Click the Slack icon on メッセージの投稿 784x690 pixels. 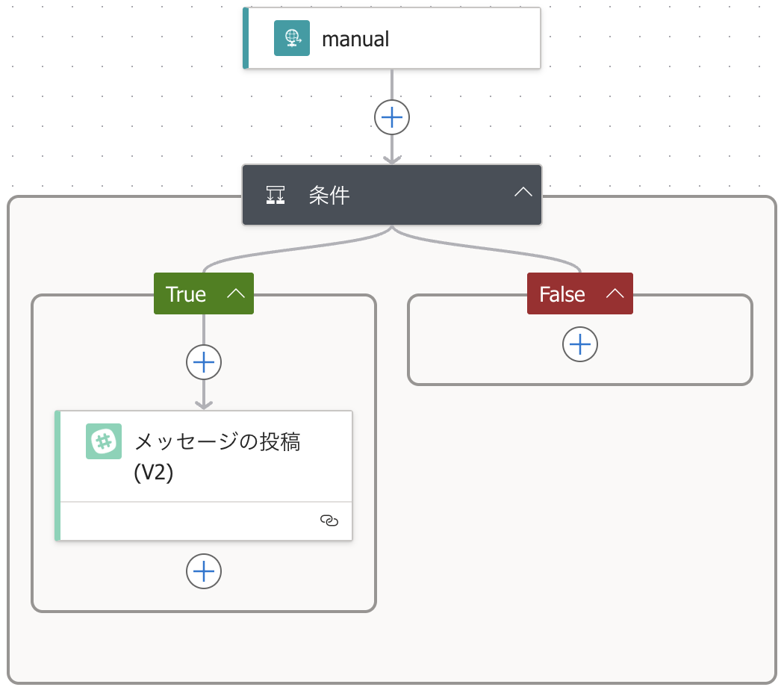coord(104,441)
